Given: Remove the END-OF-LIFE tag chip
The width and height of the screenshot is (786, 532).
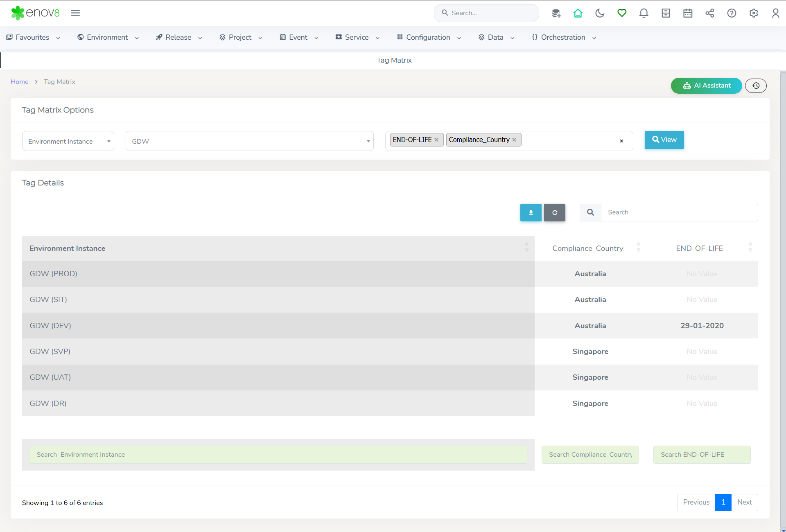Looking at the screenshot, I should pos(436,140).
